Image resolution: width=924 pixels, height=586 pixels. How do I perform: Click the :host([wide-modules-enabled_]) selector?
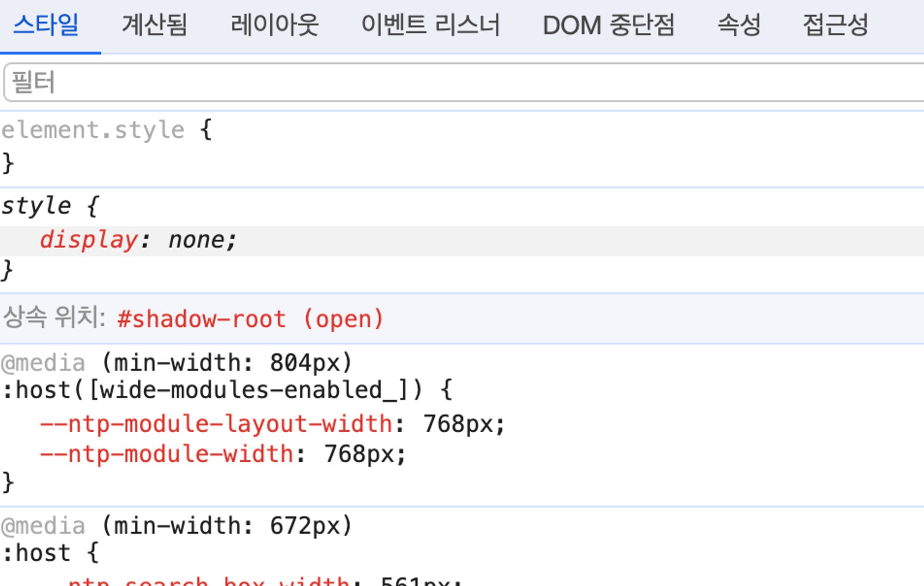[212, 390]
